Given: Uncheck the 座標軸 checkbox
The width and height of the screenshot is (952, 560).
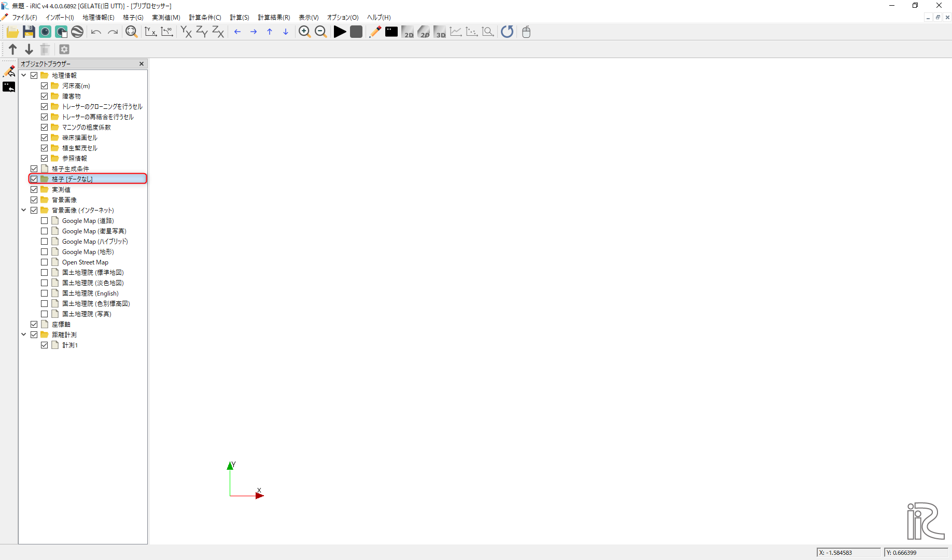Looking at the screenshot, I should coord(34,325).
